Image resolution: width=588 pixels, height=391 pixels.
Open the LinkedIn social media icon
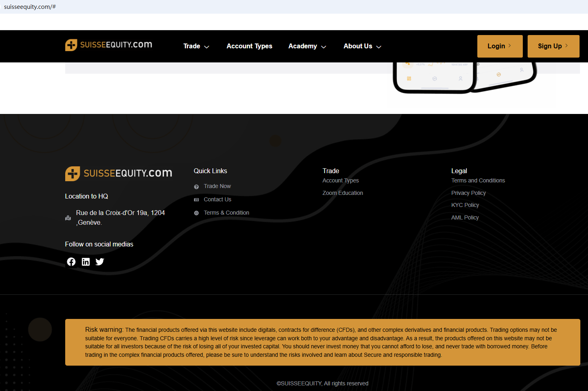click(86, 262)
